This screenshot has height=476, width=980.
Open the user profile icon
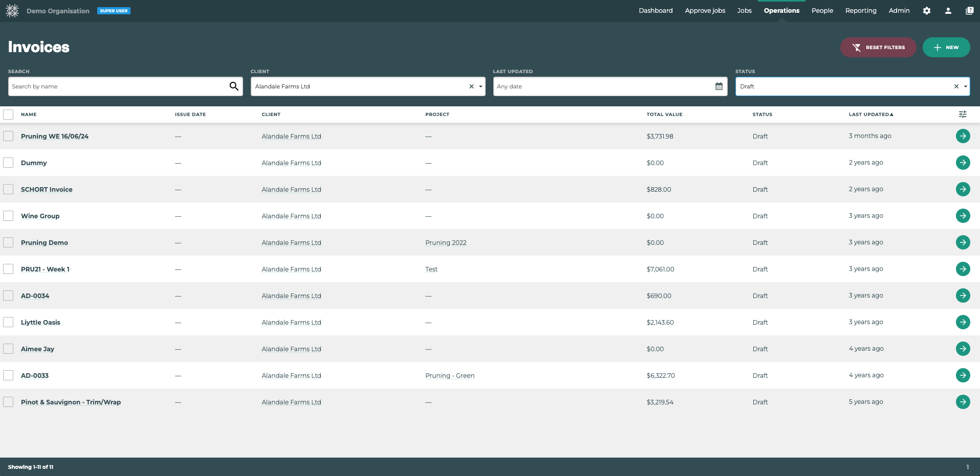click(948, 11)
